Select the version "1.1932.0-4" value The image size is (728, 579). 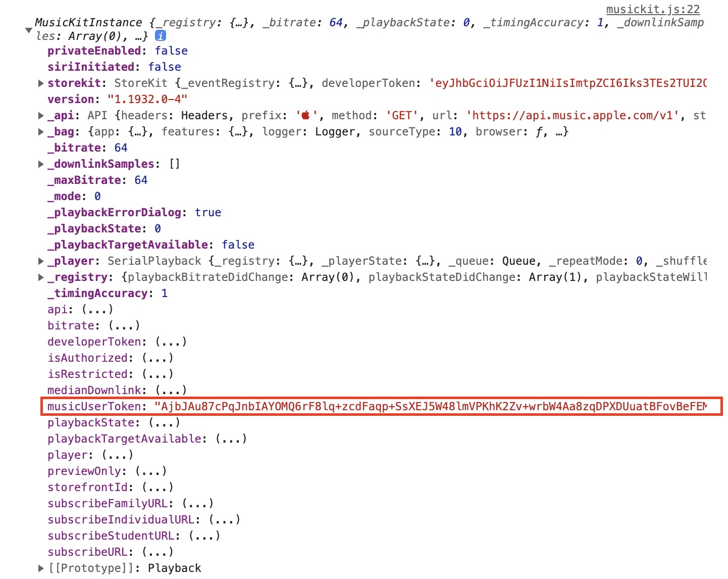[x=147, y=99]
